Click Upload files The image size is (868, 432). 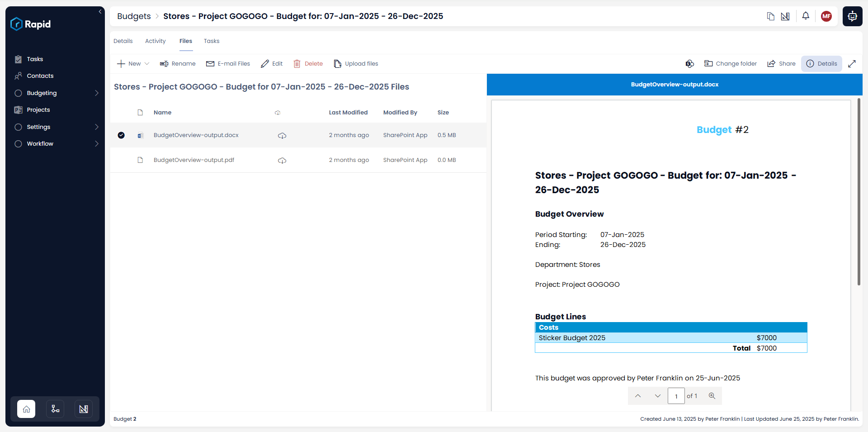tap(356, 64)
